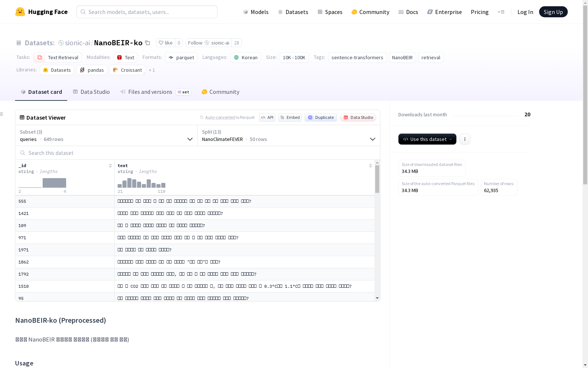This screenshot has width=588, height=368.
Task: Open Docs
Action: point(408,12)
